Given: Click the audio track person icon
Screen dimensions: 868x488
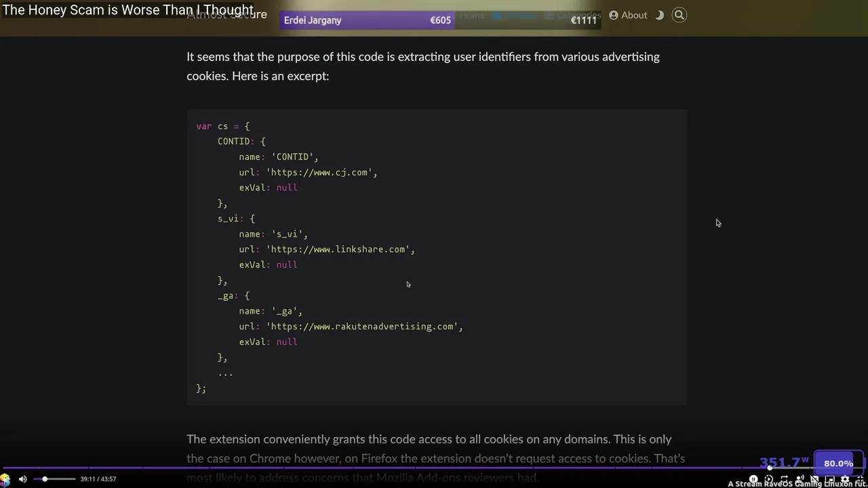Looking at the screenshot, I should coord(800,479).
